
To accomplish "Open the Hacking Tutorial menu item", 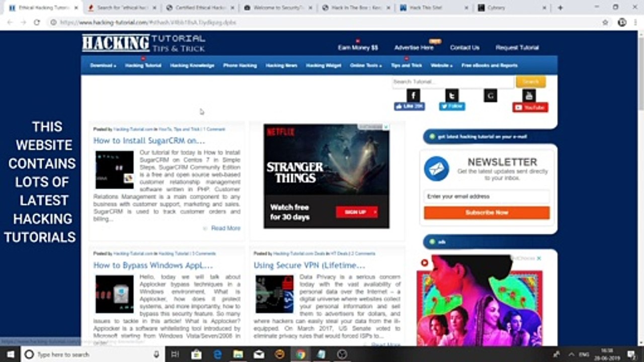I will [143, 65].
